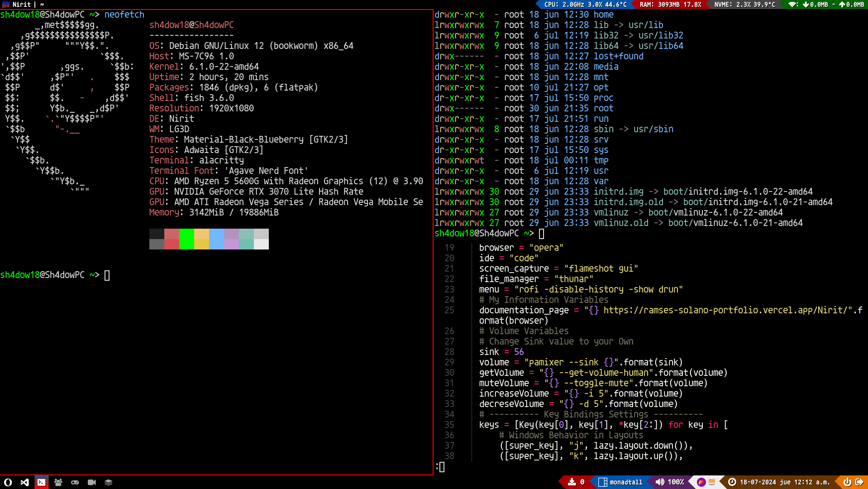
Task: Select the active terminal workspace icon
Action: pyautogui.click(x=41, y=482)
